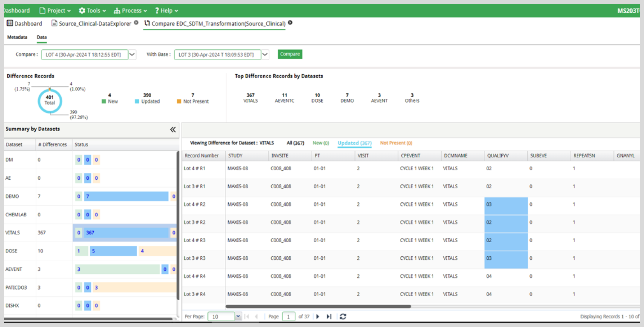Switch to the Metadata tab
644x327 pixels.
(x=17, y=37)
